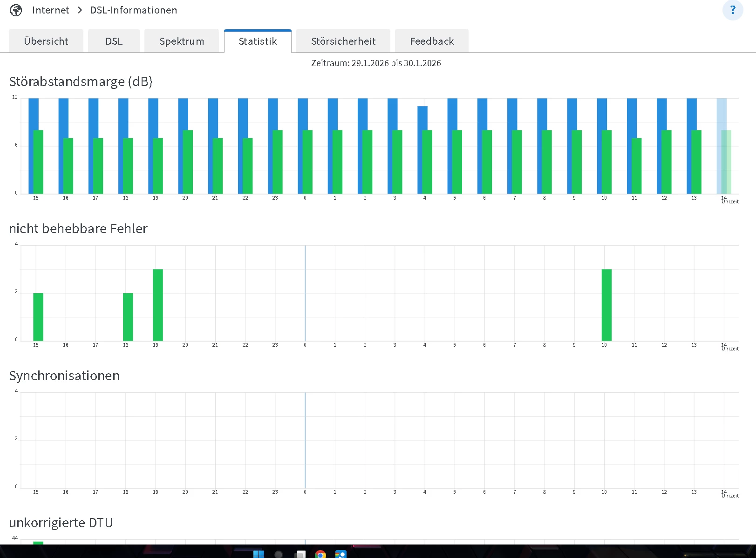Open the DSL tab
This screenshot has height=558, width=756.
point(114,41)
